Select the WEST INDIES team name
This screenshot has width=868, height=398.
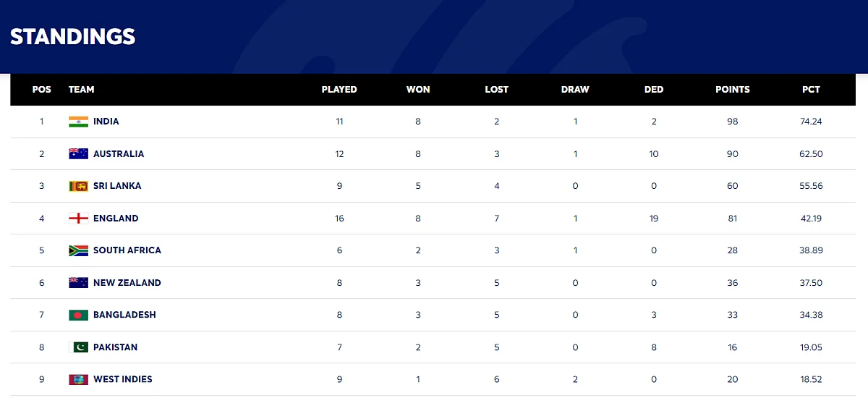click(123, 379)
